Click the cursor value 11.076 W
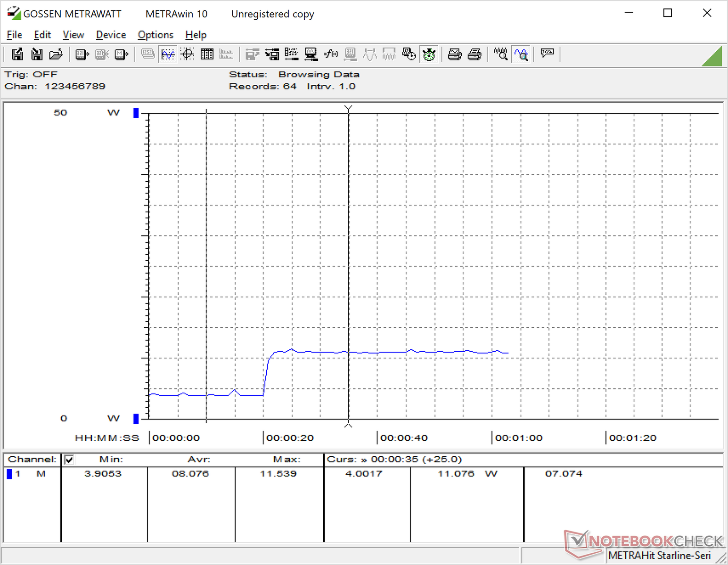Image resolution: width=728 pixels, height=565 pixels. (467, 474)
